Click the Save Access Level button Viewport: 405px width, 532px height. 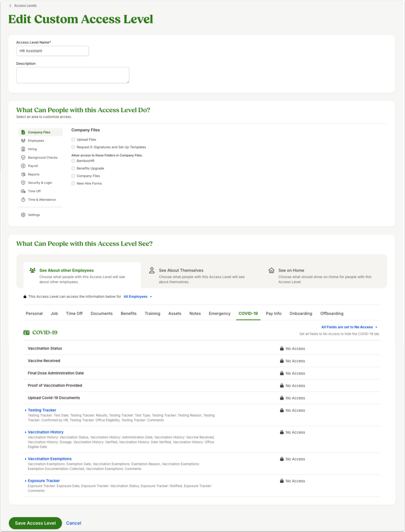pos(35,523)
